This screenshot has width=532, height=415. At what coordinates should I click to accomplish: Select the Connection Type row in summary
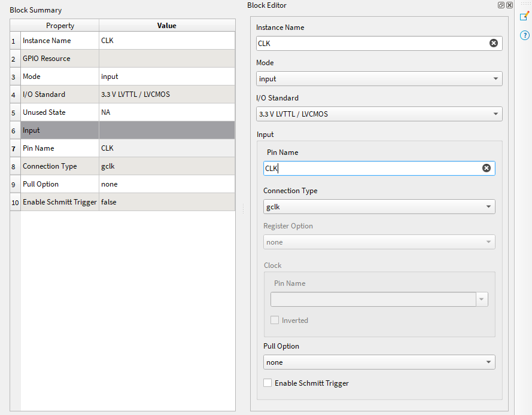click(x=60, y=166)
